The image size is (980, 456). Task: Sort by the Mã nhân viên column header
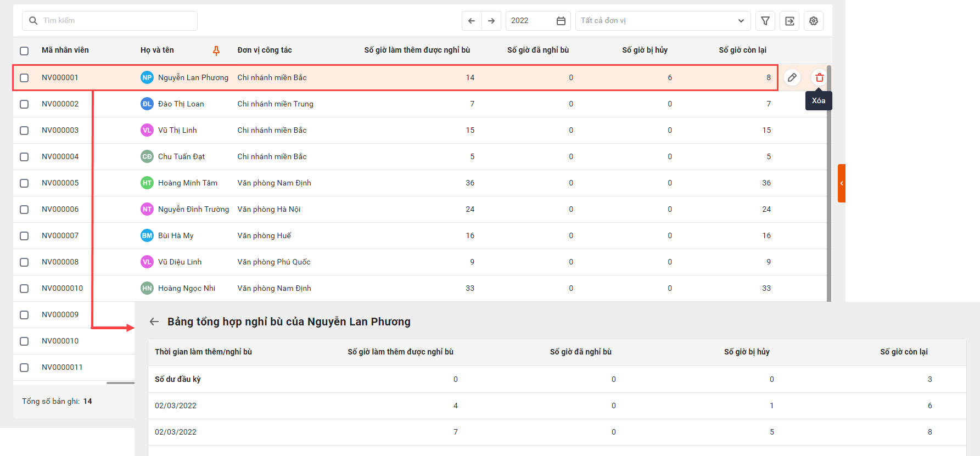point(65,50)
